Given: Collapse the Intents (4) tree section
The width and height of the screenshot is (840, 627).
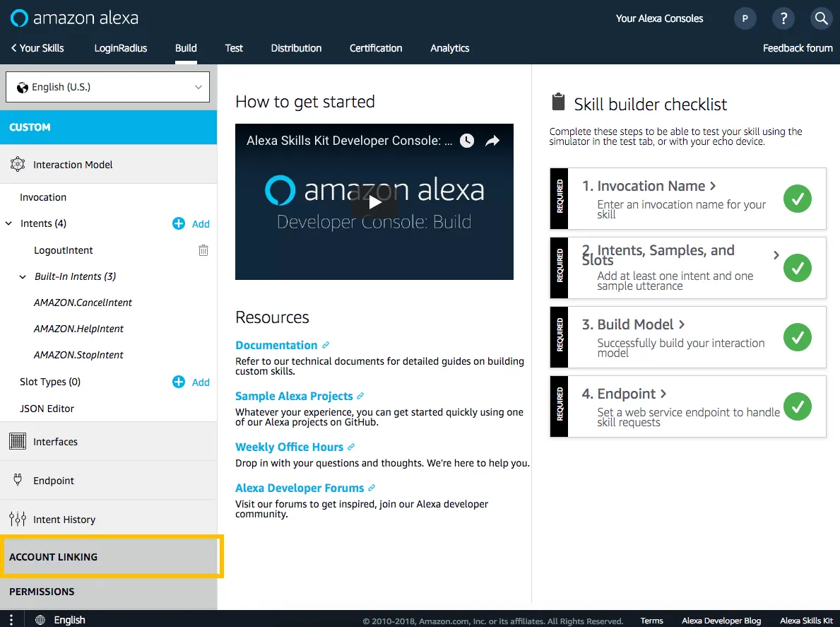Looking at the screenshot, I should 9,223.
